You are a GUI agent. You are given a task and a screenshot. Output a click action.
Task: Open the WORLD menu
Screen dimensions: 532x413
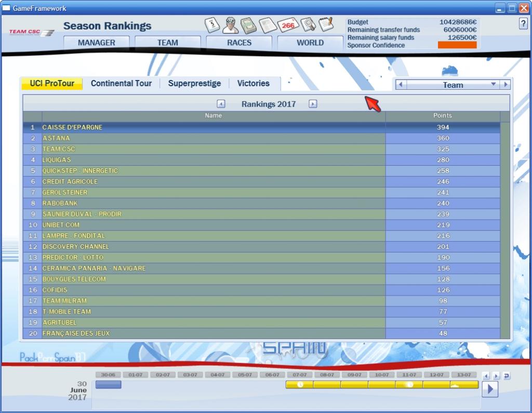(310, 43)
